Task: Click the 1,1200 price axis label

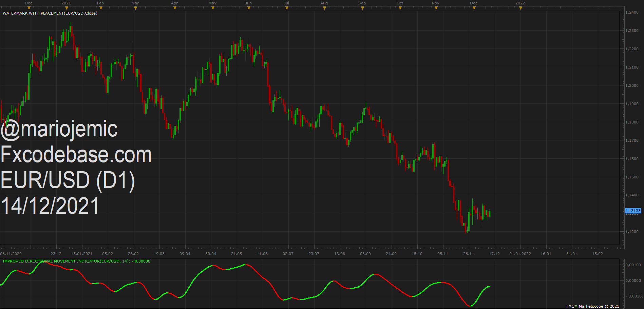Action: click(632, 232)
